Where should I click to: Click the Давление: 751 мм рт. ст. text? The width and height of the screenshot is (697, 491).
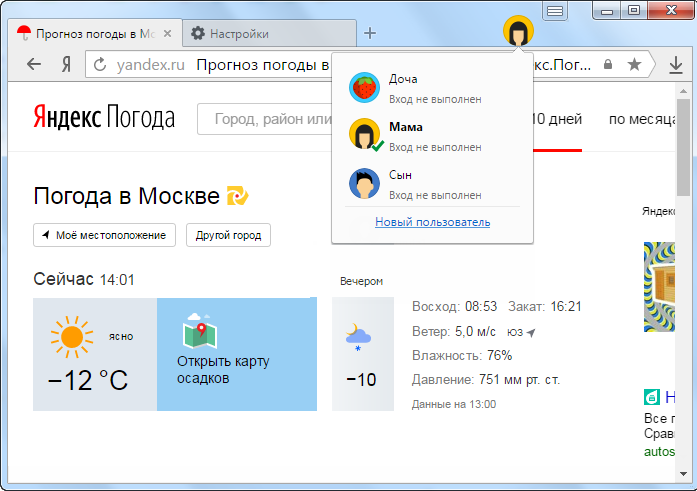click(x=486, y=380)
